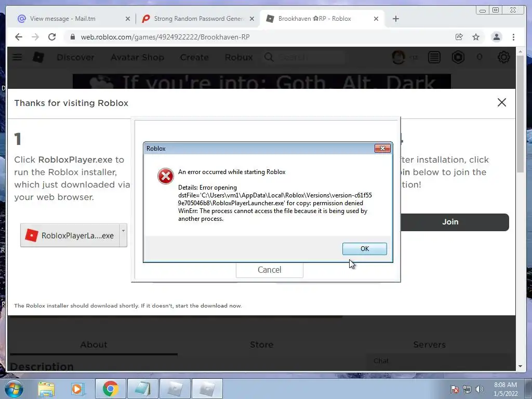Open the RobloxPlayerLauncher.exe download item
The image size is (532, 399).
tap(70, 235)
